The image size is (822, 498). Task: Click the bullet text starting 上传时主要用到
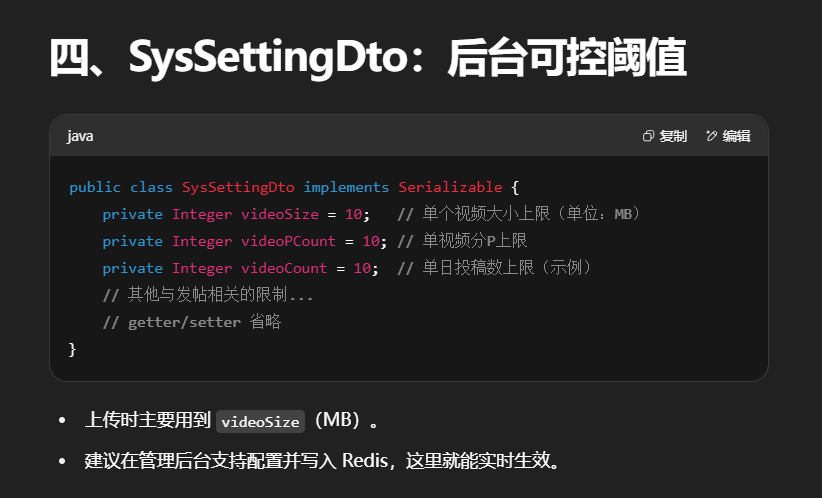148,421
